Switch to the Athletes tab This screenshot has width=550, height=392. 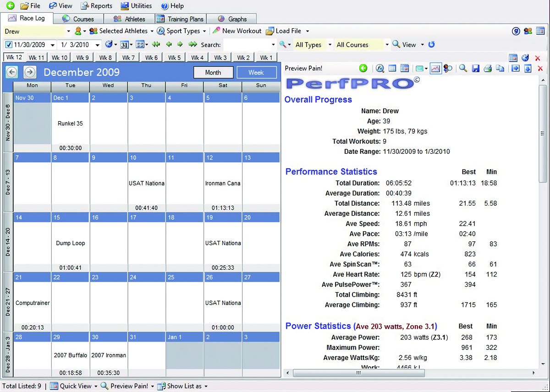coord(129,19)
